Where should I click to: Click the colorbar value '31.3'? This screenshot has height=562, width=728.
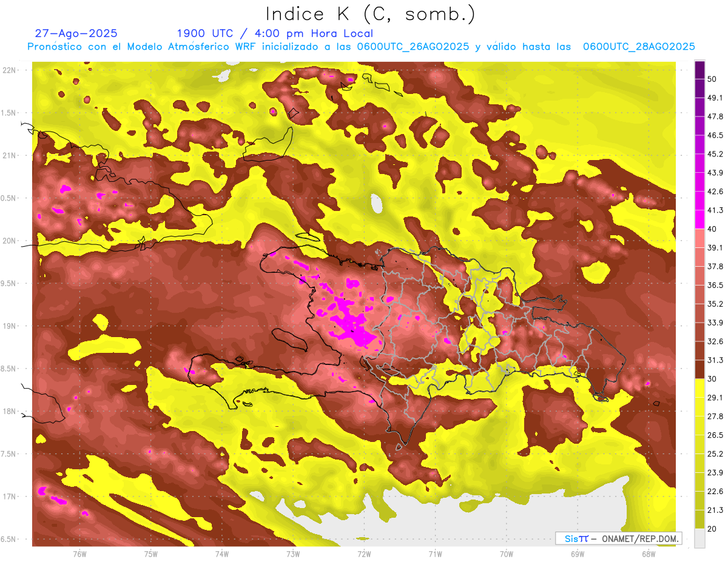tap(715, 360)
